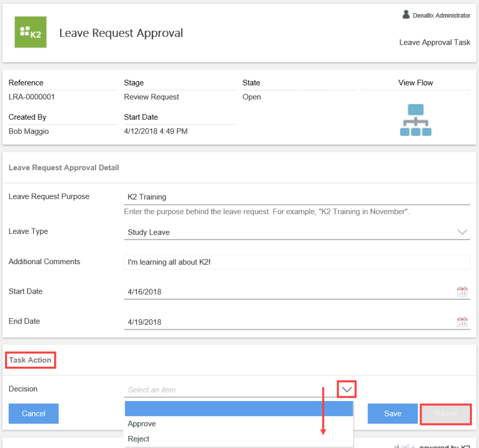Click the Leave Request Purpose field
The height and width of the screenshot is (448, 479).
point(295,197)
